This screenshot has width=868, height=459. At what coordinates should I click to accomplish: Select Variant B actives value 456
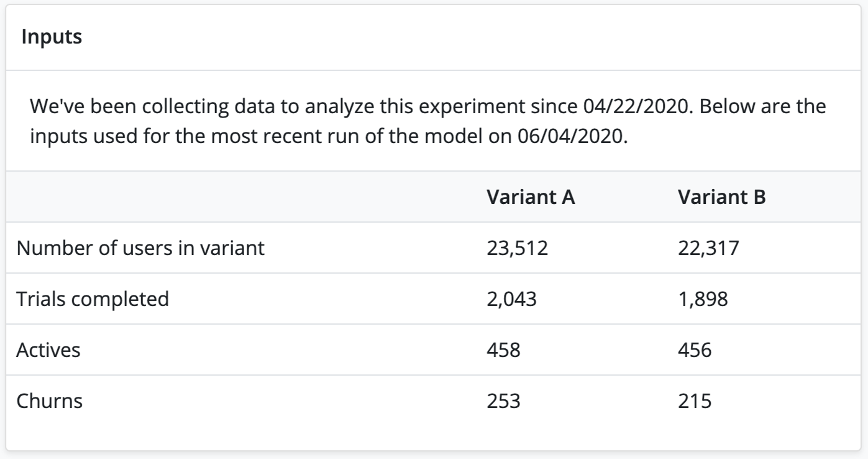click(694, 350)
